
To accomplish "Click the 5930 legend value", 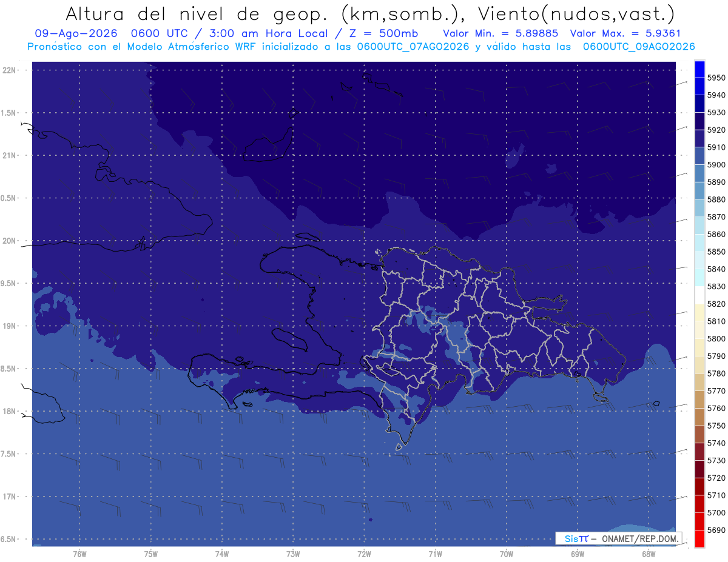I will pyautogui.click(x=716, y=113).
